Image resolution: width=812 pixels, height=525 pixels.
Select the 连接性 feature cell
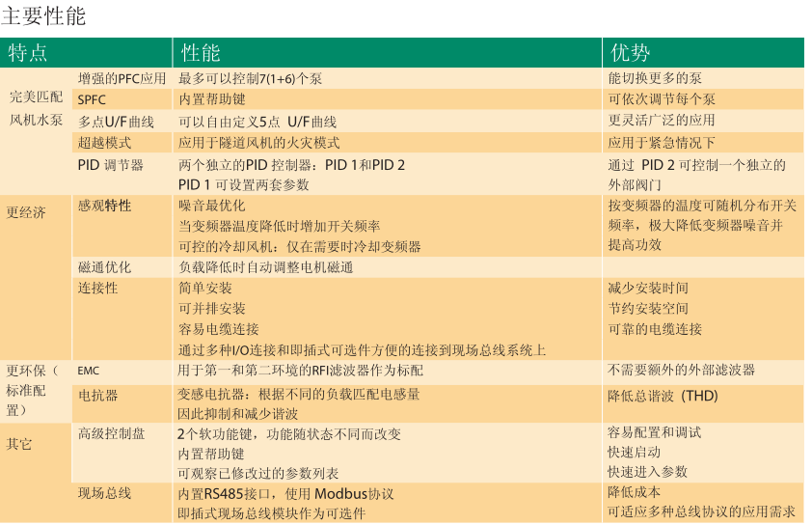tap(97, 288)
